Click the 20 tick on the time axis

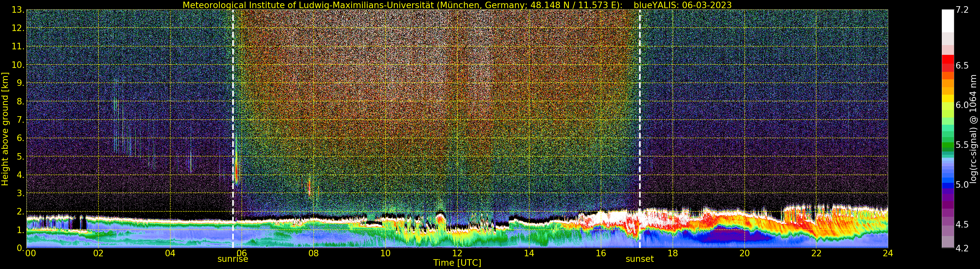744,253
